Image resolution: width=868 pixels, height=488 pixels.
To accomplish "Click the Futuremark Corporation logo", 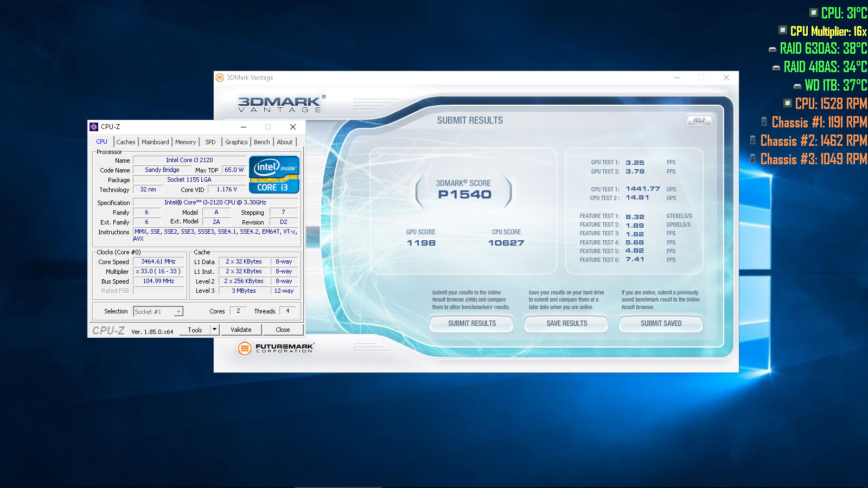I will 276,348.
